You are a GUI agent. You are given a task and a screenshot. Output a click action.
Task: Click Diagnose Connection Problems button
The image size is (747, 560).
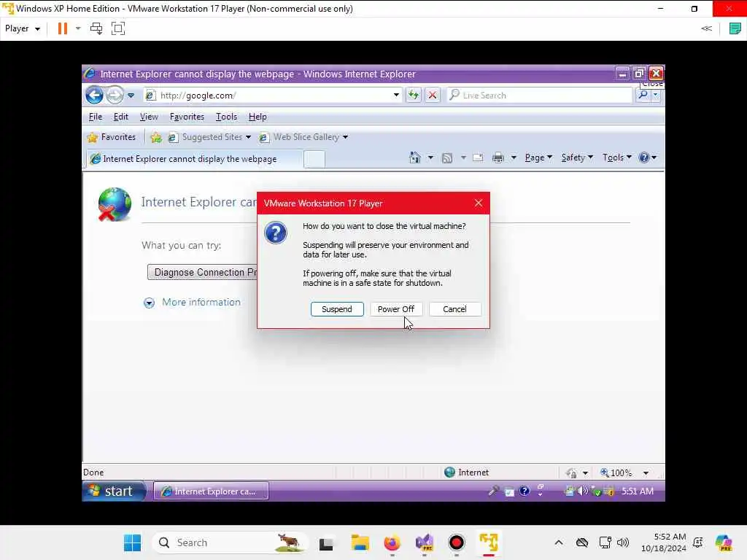[203, 273]
